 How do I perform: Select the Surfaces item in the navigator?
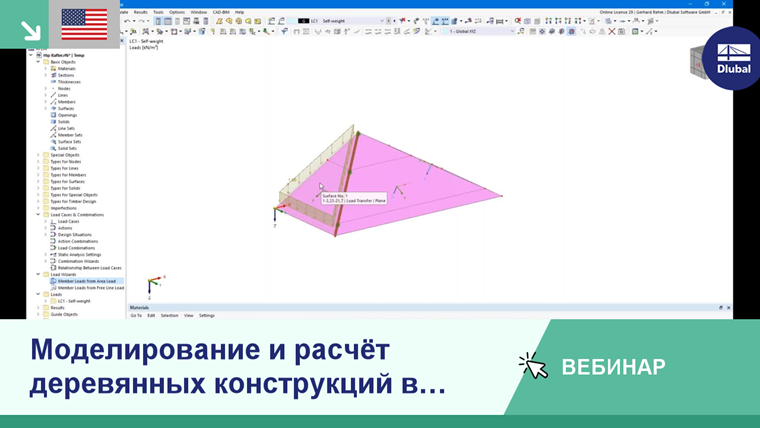tap(66, 109)
